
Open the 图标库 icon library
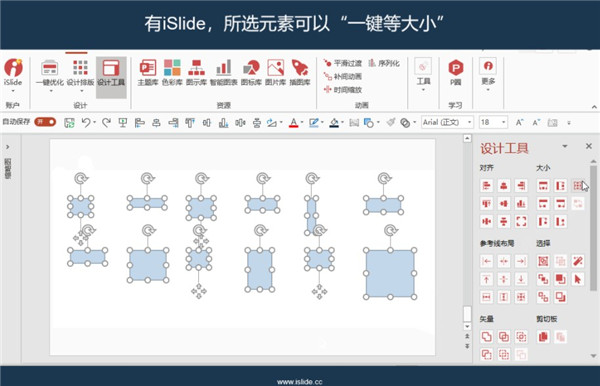[251, 72]
